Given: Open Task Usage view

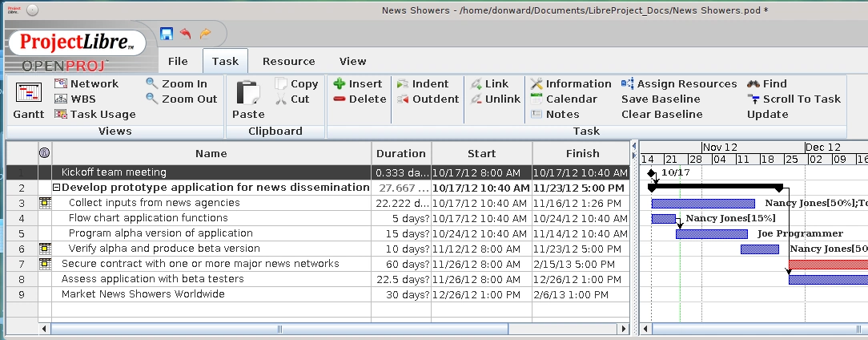Looking at the screenshot, I should 95,114.
